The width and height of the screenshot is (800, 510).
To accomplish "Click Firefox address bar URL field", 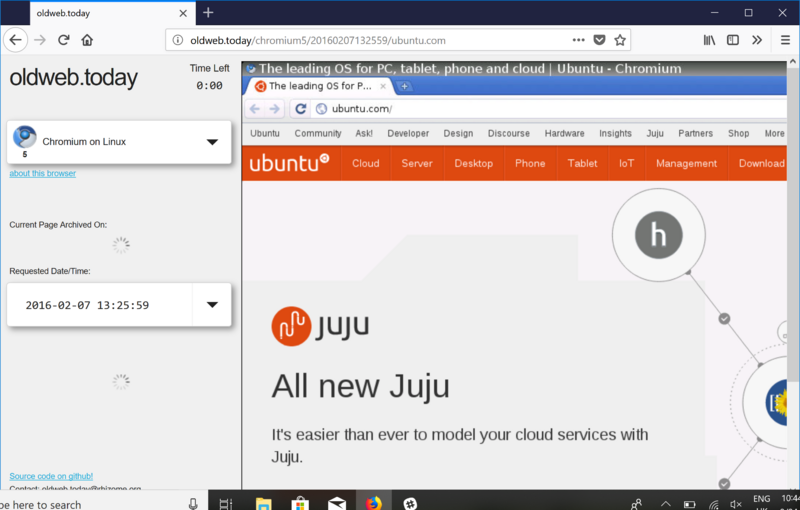I will click(x=370, y=40).
